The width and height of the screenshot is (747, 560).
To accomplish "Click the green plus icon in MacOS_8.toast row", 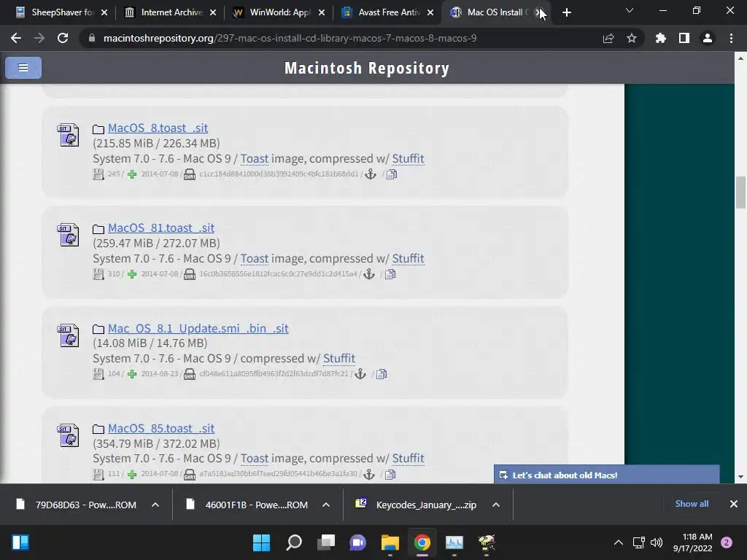I will (132, 174).
